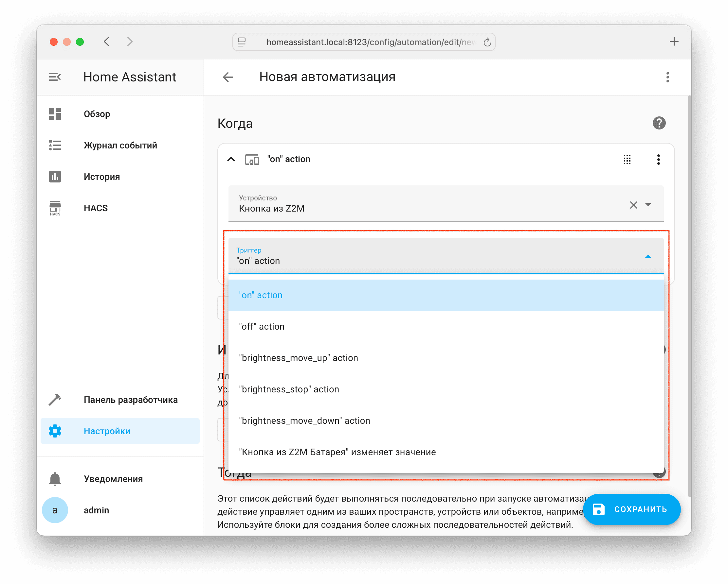
Task: Select Кнопка из Z2M Батарея trigger option
Action: coord(337,452)
